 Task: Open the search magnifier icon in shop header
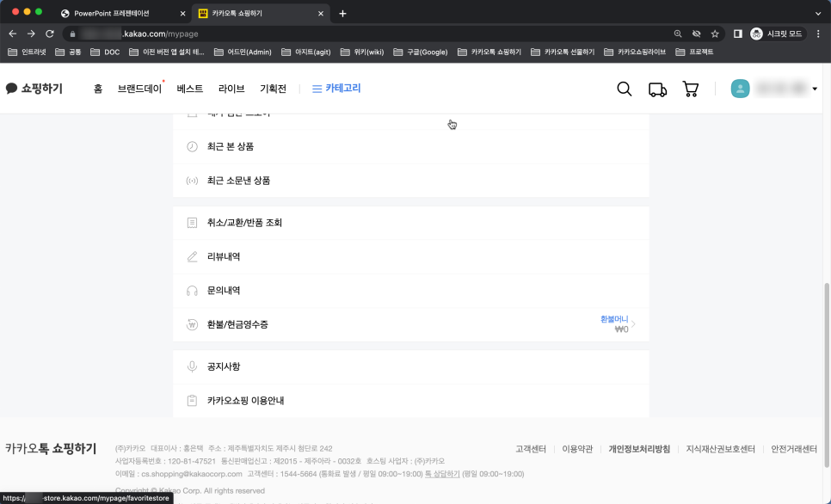pos(625,89)
